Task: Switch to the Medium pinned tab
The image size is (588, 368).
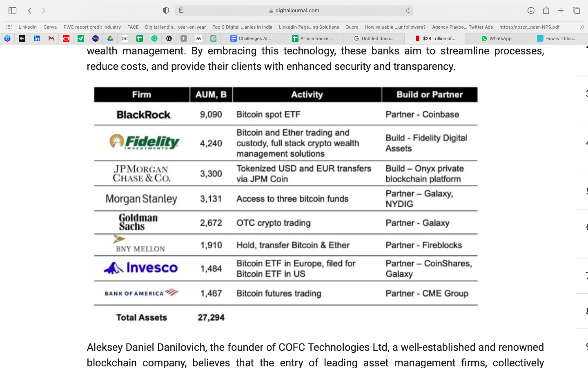Action: click(22, 38)
